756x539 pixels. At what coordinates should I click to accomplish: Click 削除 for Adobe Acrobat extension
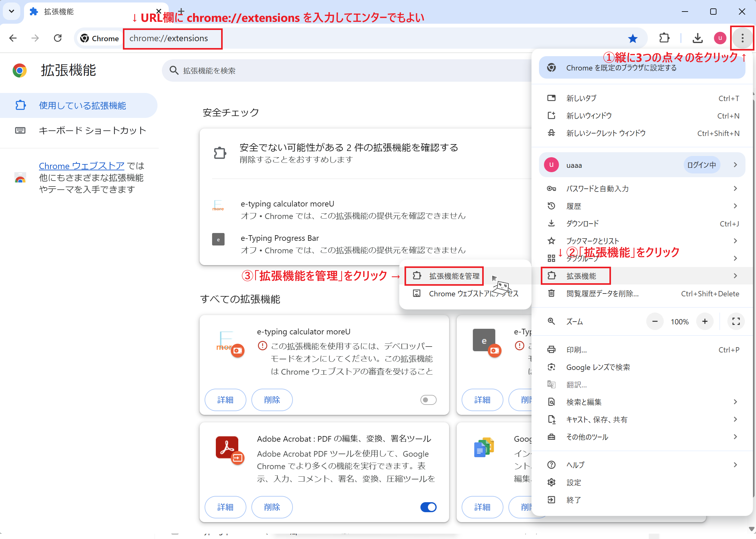coord(272,507)
